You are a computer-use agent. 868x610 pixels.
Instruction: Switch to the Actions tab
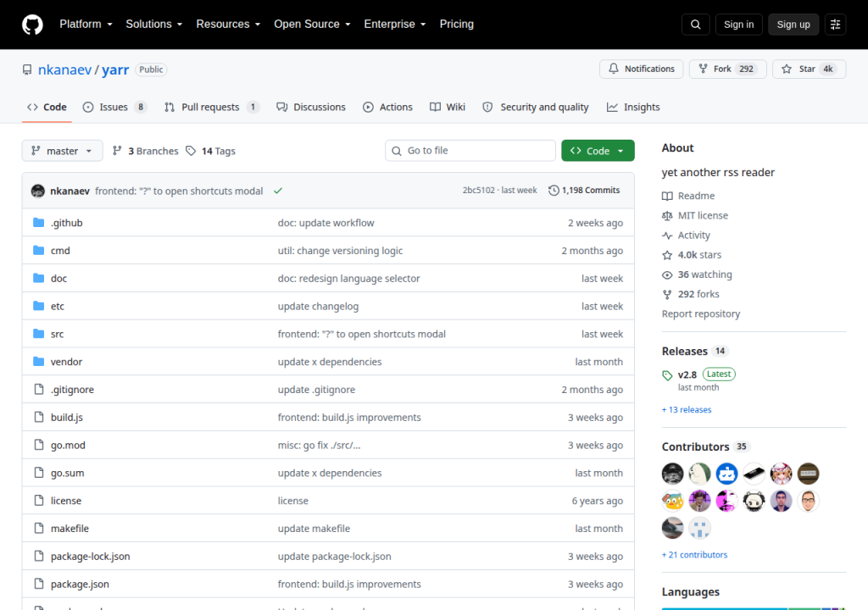pyautogui.click(x=387, y=107)
